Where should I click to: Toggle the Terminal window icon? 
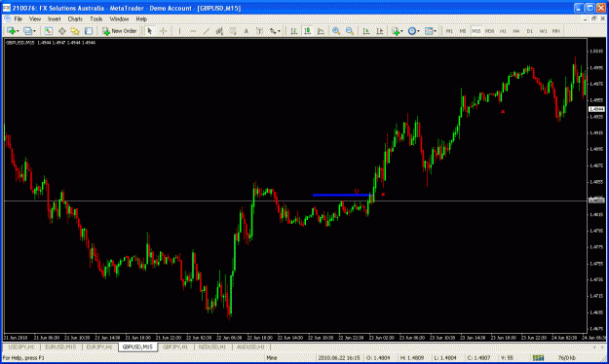pos(89,31)
